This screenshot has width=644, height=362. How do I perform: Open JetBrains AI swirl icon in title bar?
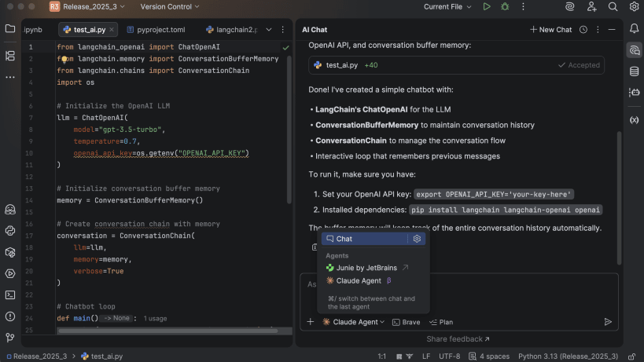click(x=569, y=6)
